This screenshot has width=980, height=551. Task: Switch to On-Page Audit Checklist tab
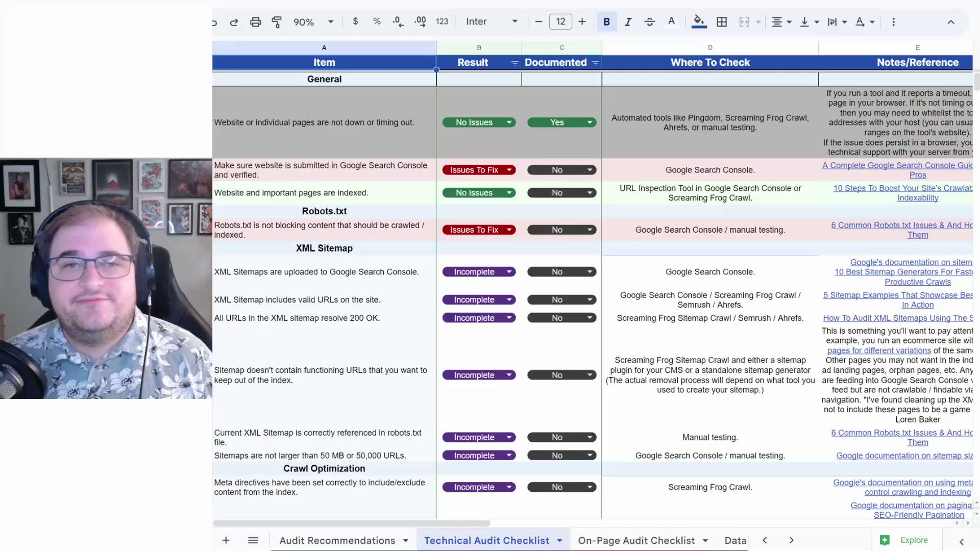click(636, 540)
